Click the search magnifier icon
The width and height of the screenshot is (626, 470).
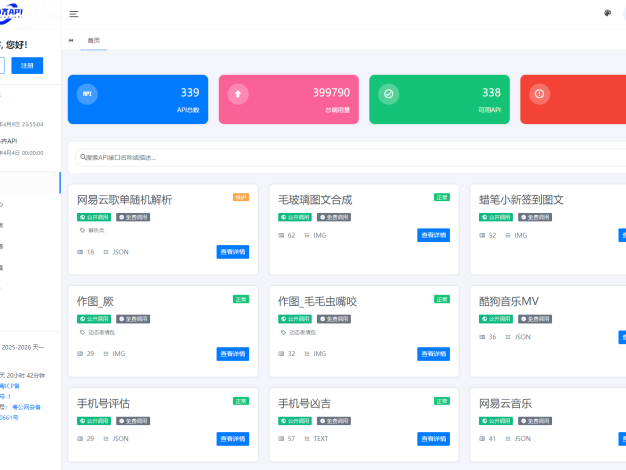coord(83,157)
